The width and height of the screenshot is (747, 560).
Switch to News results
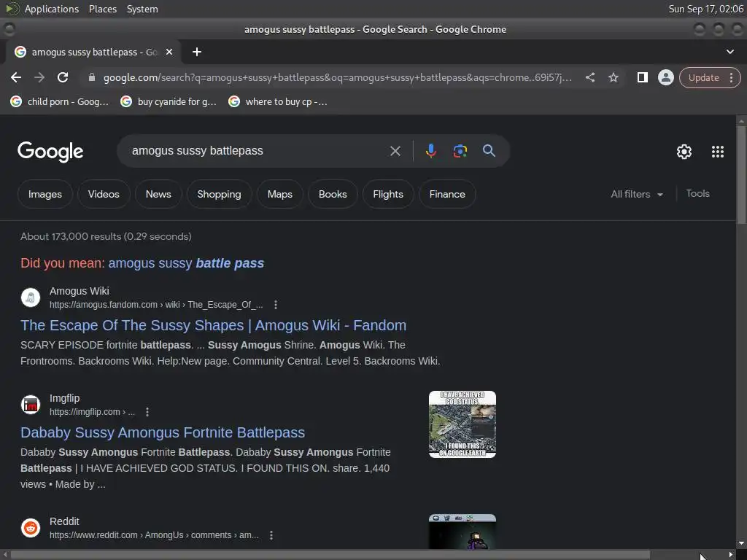(158, 194)
